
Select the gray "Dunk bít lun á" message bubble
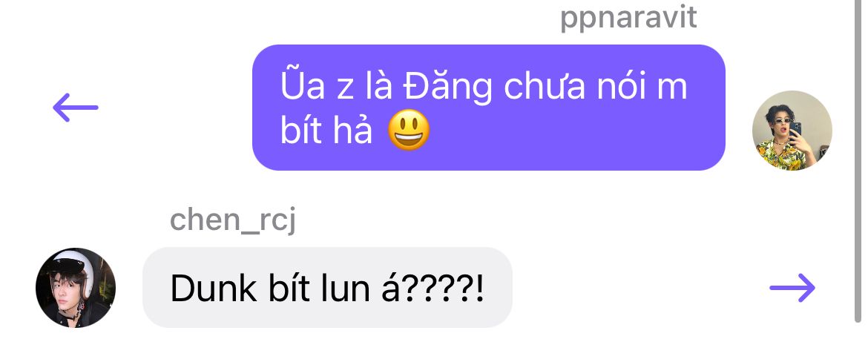pyautogui.click(x=328, y=287)
